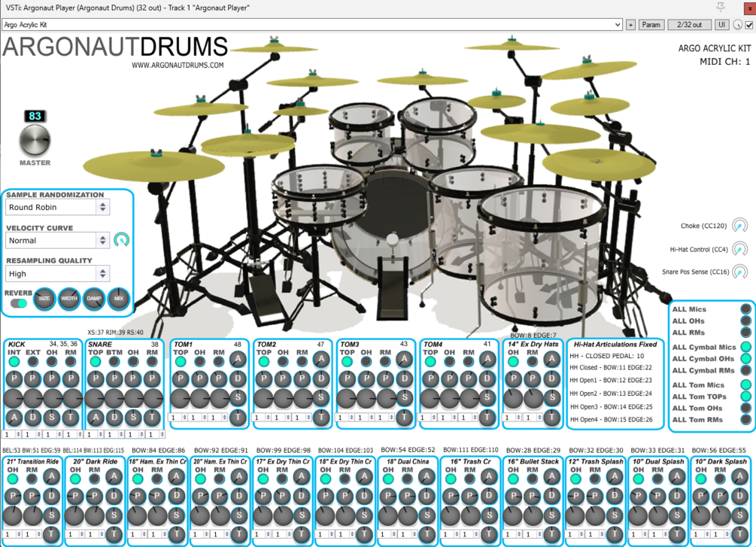The height and width of the screenshot is (547, 756).
Task: Click the Snare Pos Sense (CC16) knob
Action: pyautogui.click(x=739, y=272)
